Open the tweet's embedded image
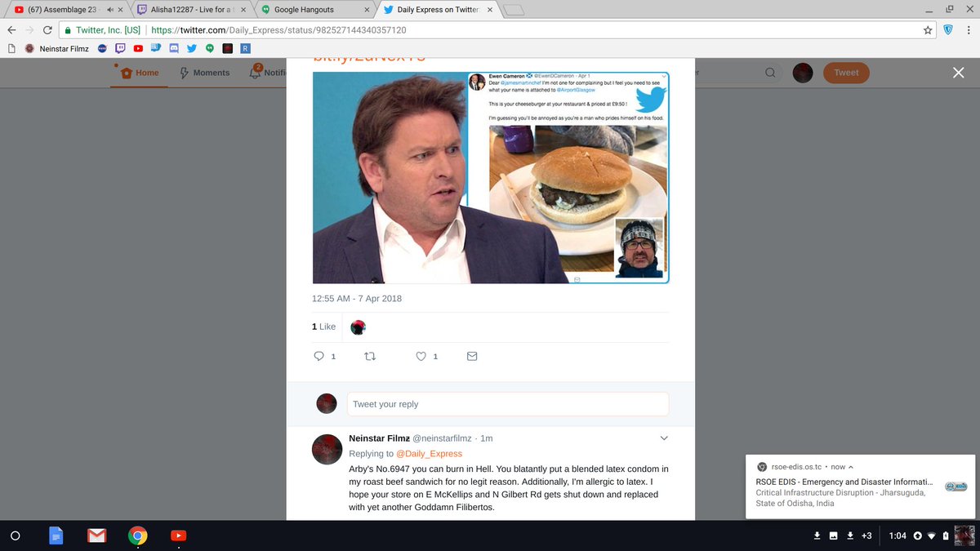The width and height of the screenshot is (980, 551). pyautogui.click(x=491, y=176)
